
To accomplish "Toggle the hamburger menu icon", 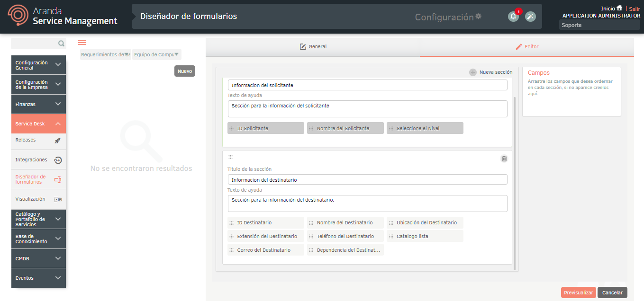I will coord(82,43).
